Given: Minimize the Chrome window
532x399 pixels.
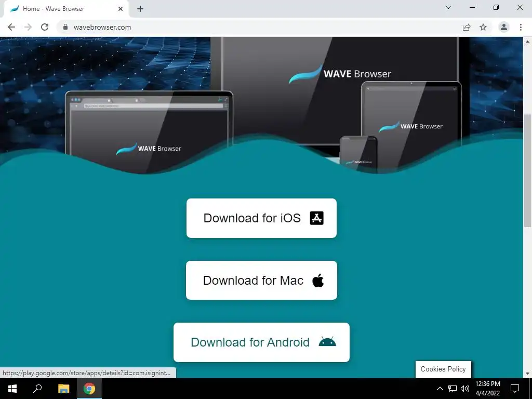Looking at the screenshot, I should (472, 7).
